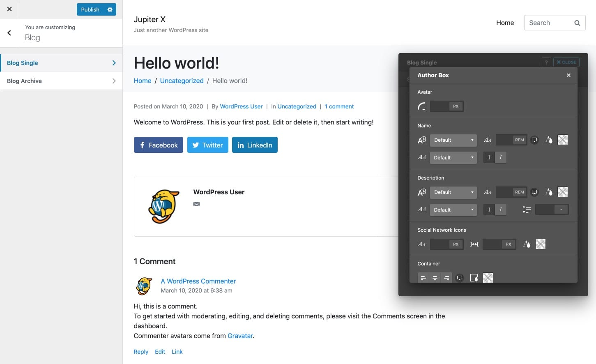Viewport: 596px width, 364px height.
Task: Go back using the left arrow
Action: pyautogui.click(x=9, y=33)
